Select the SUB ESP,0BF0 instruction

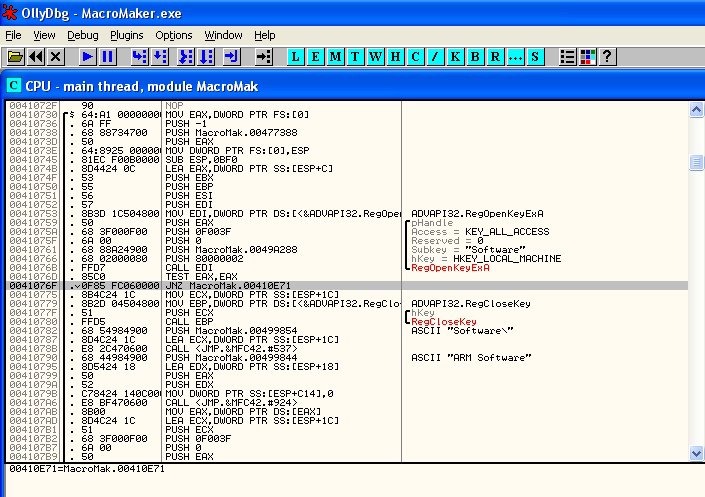coord(201,160)
